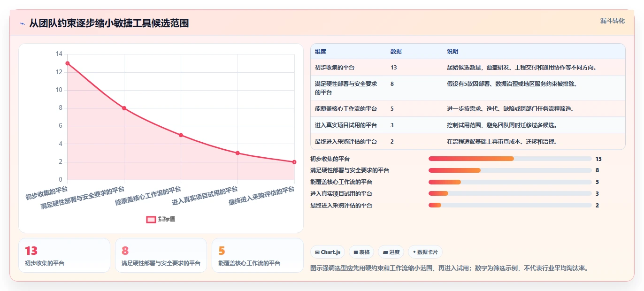
Task: Click the Chart.js tag chip
Action: [328, 252]
